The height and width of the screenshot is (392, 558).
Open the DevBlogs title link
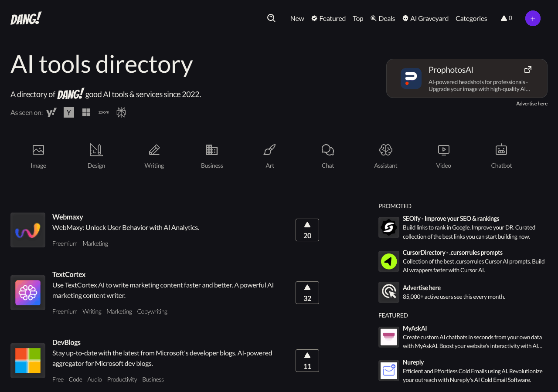(x=66, y=342)
